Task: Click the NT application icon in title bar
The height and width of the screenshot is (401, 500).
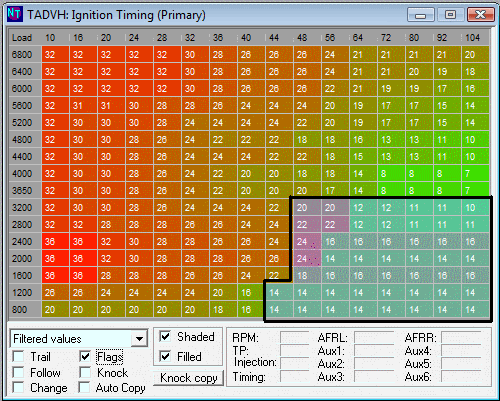Action: click(x=15, y=14)
